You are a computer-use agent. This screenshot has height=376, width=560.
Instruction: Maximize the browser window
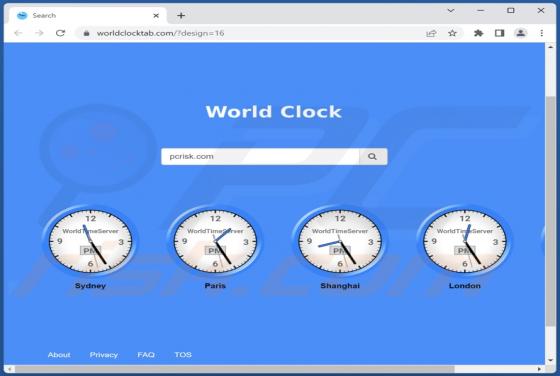point(511,11)
